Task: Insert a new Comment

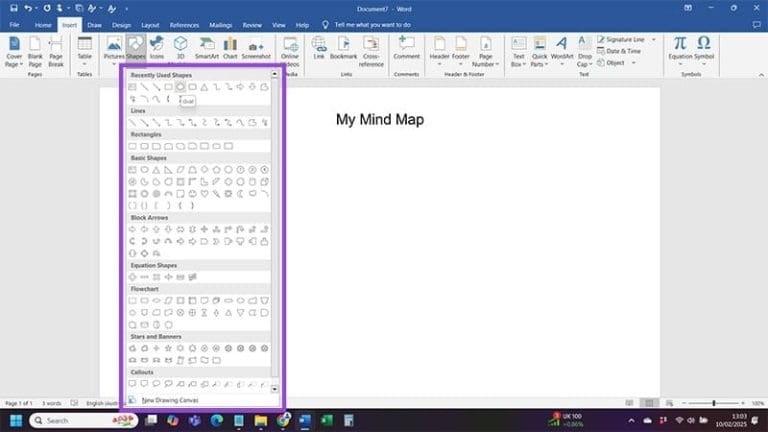Action: click(407, 48)
